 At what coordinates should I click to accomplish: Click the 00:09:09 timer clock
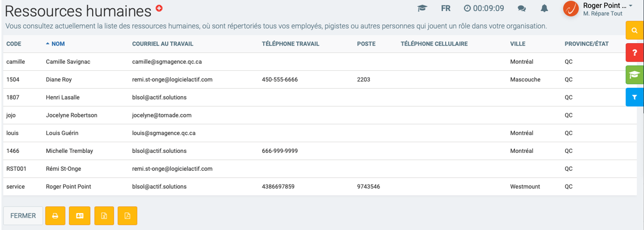[x=484, y=8]
